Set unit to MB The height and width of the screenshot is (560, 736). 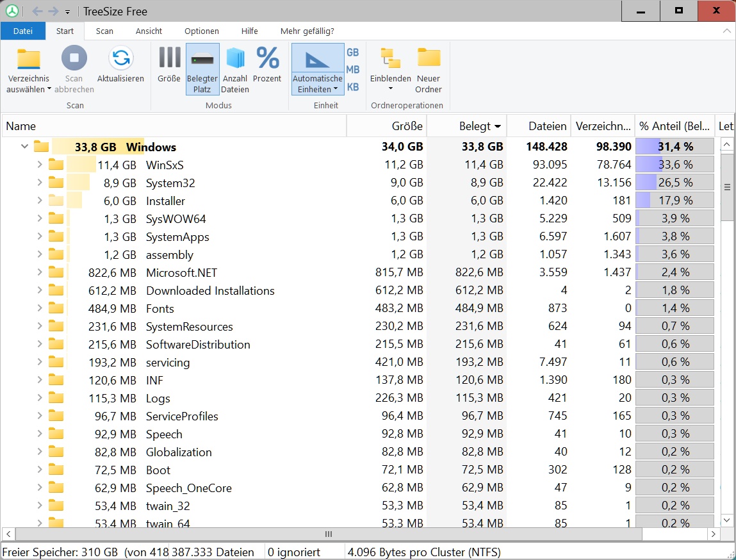352,69
